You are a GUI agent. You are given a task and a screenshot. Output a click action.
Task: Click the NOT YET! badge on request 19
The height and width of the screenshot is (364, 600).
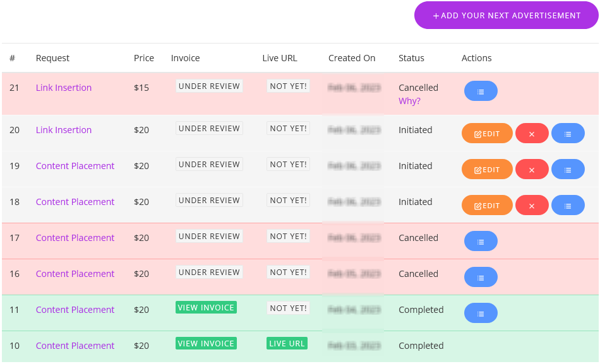tap(288, 163)
